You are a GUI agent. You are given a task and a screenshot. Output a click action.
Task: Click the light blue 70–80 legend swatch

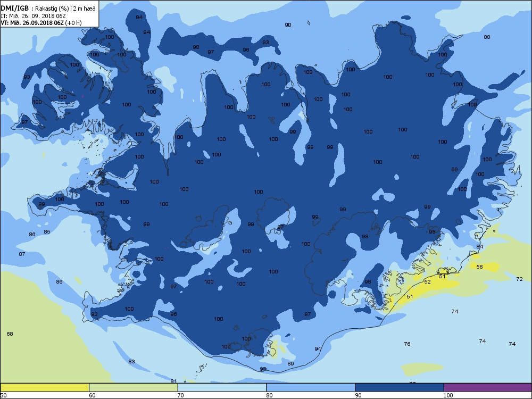coord(222,387)
